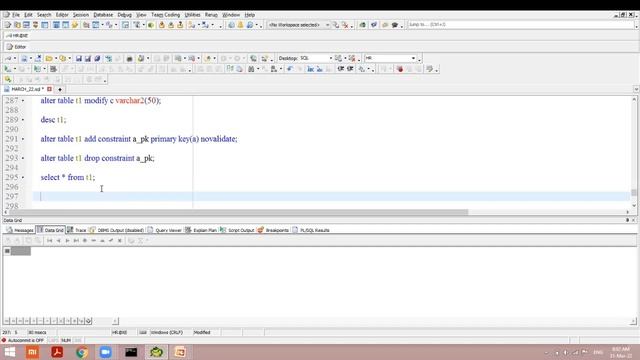Open the HR schema dropdown
The image size is (640, 360).
[413, 58]
